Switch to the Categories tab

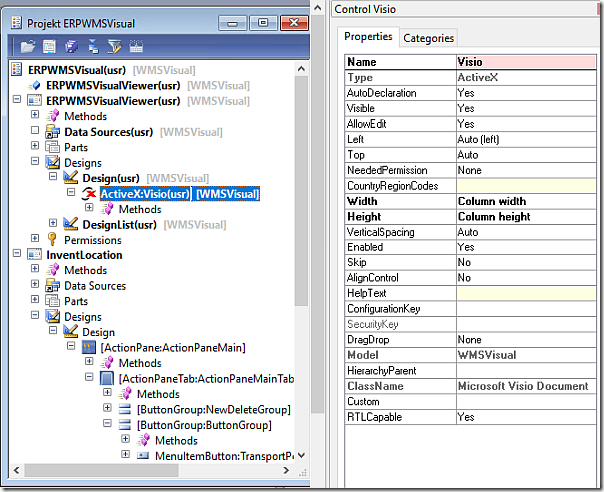(x=428, y=38)
